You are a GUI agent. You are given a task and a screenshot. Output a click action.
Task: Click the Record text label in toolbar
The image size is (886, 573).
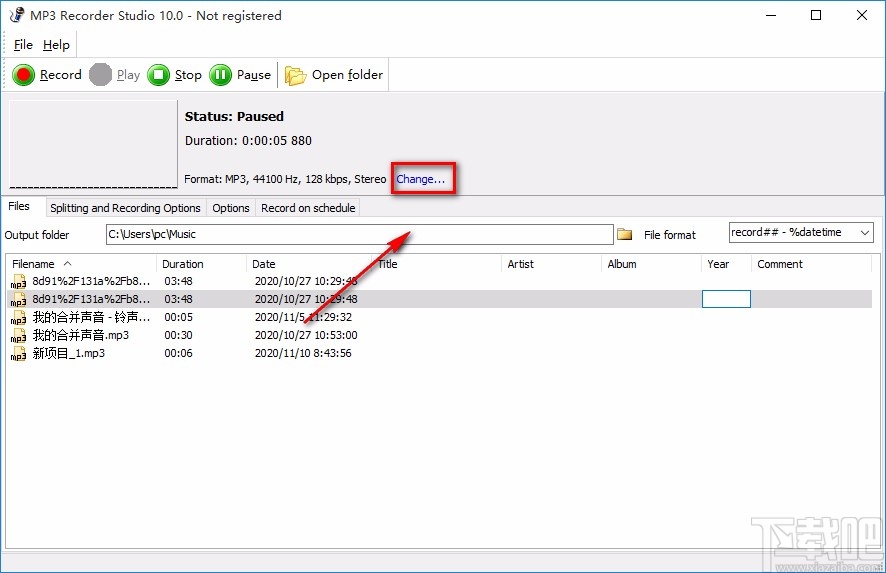coord(60,75)
